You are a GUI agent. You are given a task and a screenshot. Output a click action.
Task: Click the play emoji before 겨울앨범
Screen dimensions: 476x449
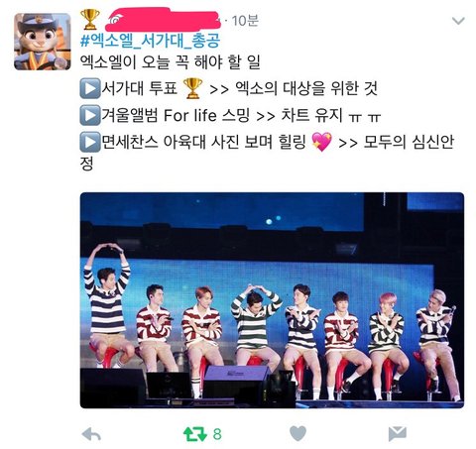(x=90, y=115)
